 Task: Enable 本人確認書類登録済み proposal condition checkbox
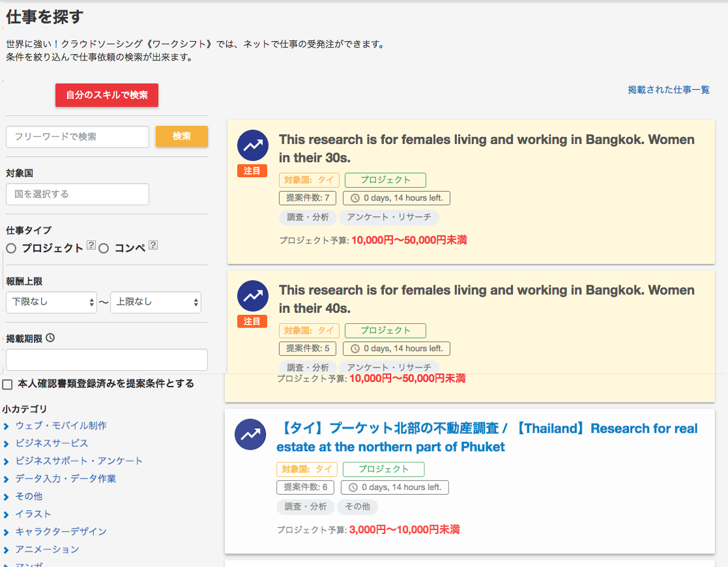click(x=8, y=384)
